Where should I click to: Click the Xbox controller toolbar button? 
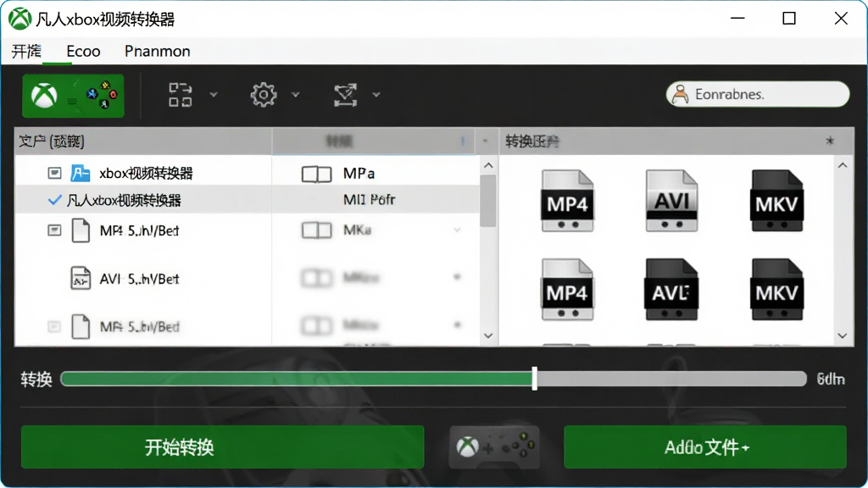pos(73,96)
